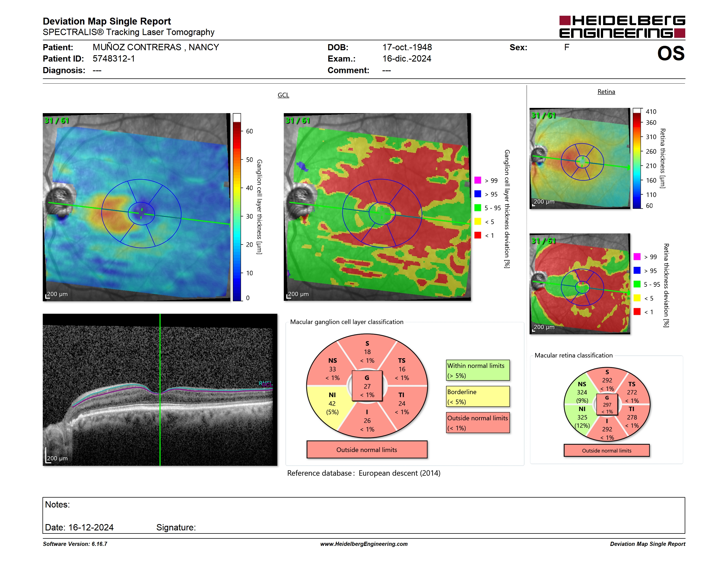Image resolution: width=728 pixels, height=563 pixels.
Task: Select GCL sector S with value 18
Action: click(x=367, y=352)
